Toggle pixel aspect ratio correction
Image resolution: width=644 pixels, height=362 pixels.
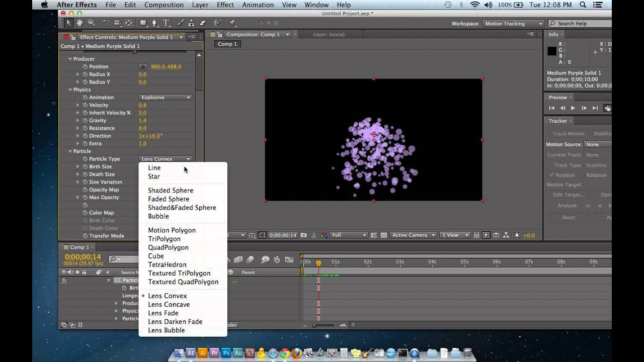point(476,235)
